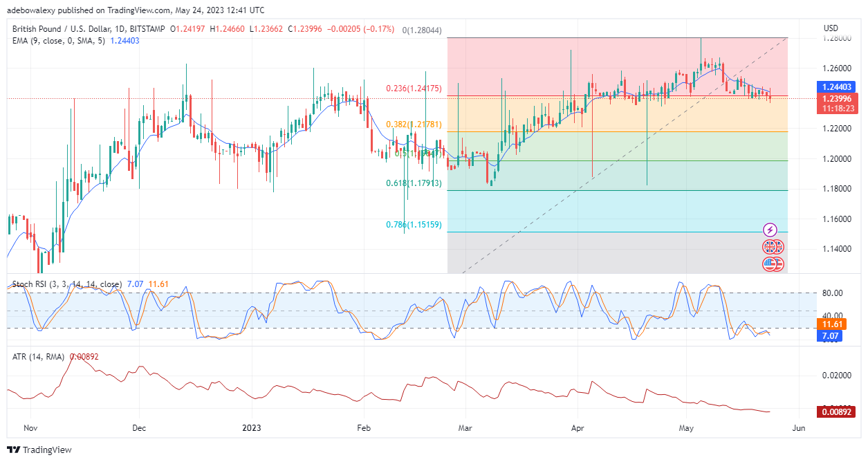Click the purple lightning event icon
This screenshot has height=462, width=868.
pos(770,230)
